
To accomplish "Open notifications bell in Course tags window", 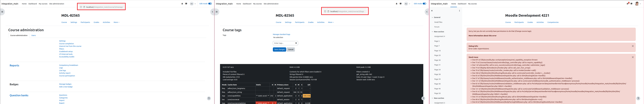I will click(x=397, y=4).
